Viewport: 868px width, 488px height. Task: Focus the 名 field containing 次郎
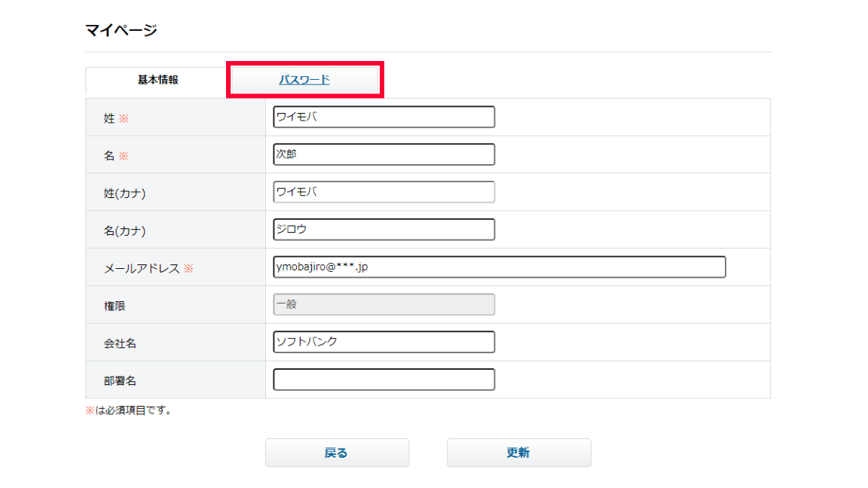(x=384, y=154)
